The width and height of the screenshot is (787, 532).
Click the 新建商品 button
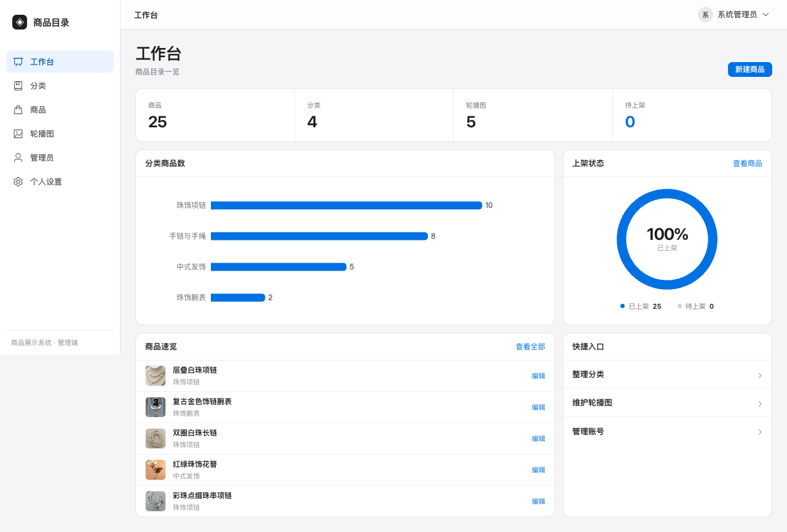click(x=749, y=69)
